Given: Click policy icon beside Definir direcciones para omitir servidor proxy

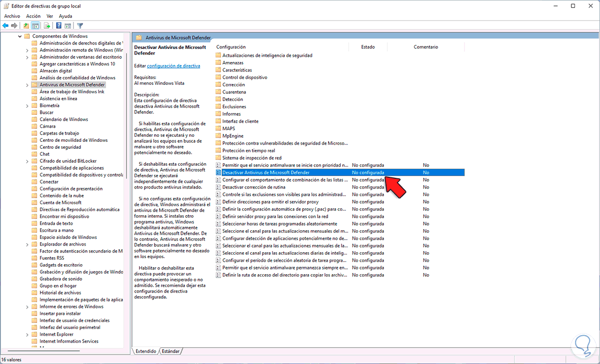Looking at the screenshot, I should [x=218, y=202].
